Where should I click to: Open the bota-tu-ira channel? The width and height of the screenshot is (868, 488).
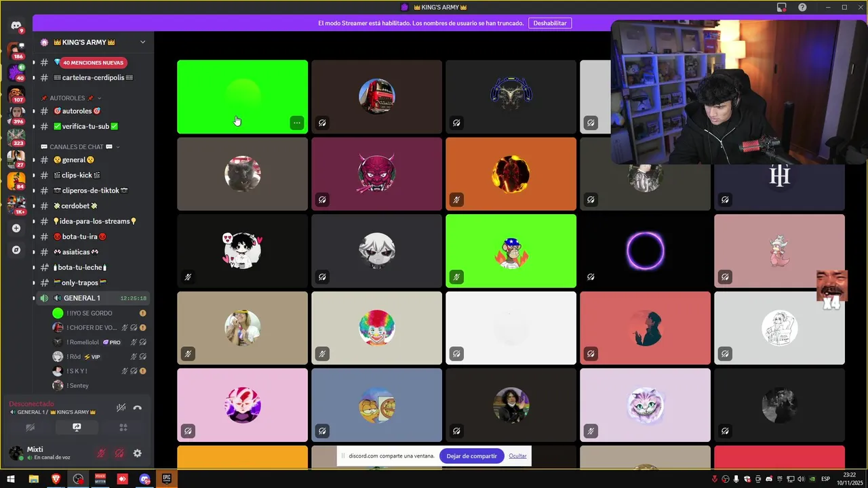(x=93, y=237)
